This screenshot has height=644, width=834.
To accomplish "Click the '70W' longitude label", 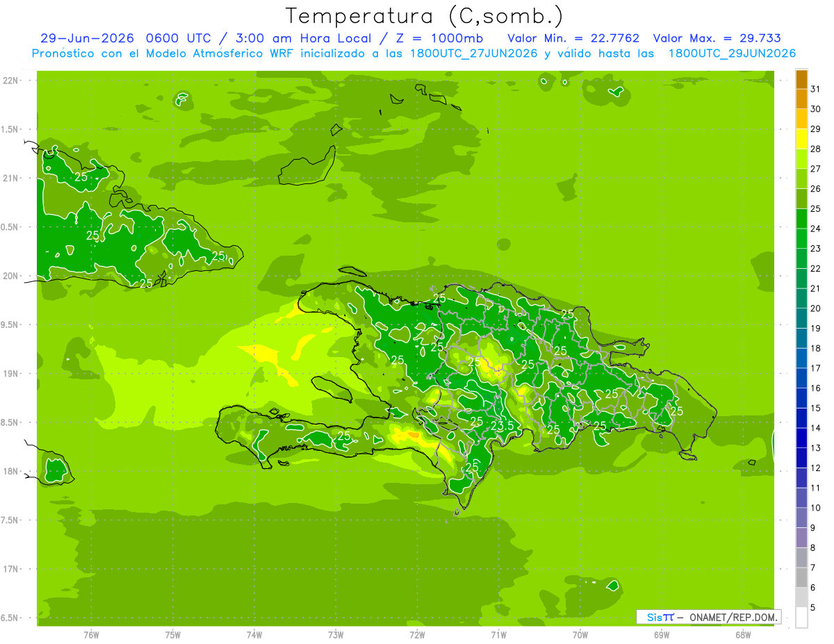I will coord(580,634).
